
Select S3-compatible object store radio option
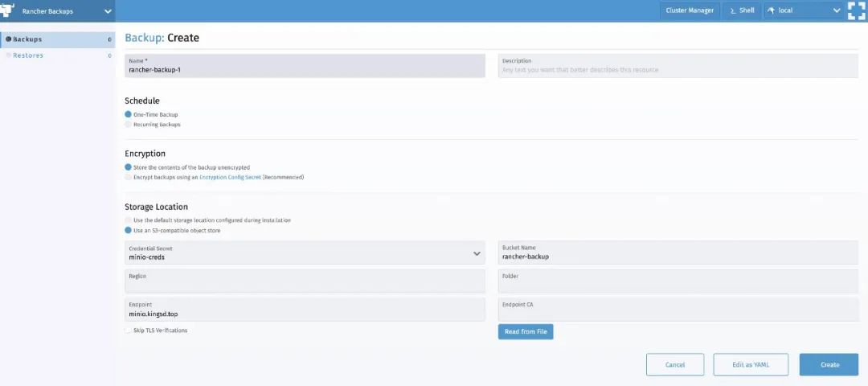129,230
